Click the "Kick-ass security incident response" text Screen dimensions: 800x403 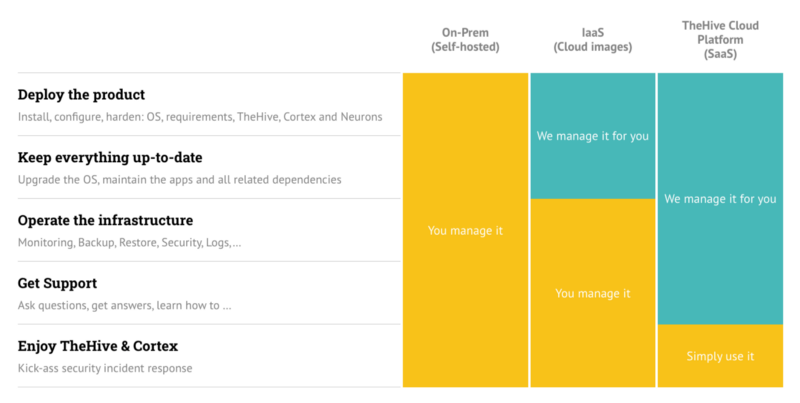105,369
